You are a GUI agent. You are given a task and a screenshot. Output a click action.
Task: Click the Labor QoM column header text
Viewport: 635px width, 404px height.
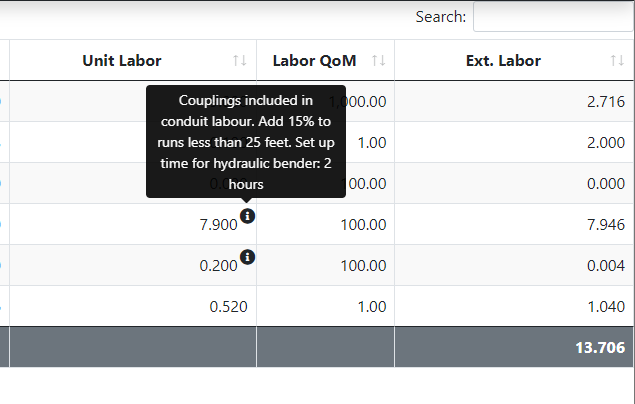coord(314,61)
